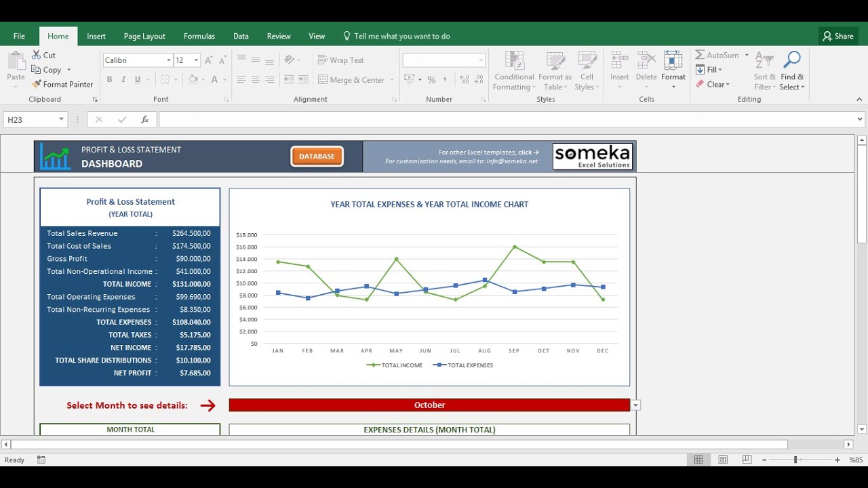Open the Format cells menu icon
868x488 pixels.
(673, 60)
